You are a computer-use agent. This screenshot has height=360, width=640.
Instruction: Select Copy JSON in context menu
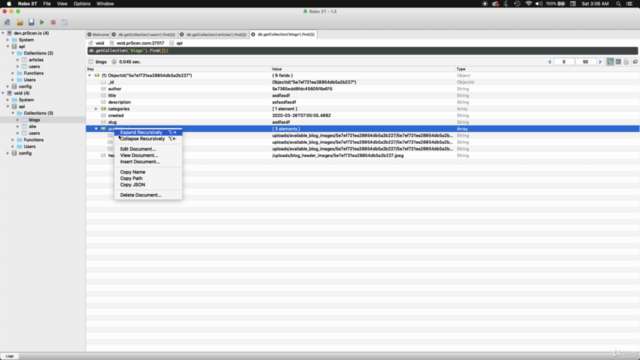click(x=148, y=185)
